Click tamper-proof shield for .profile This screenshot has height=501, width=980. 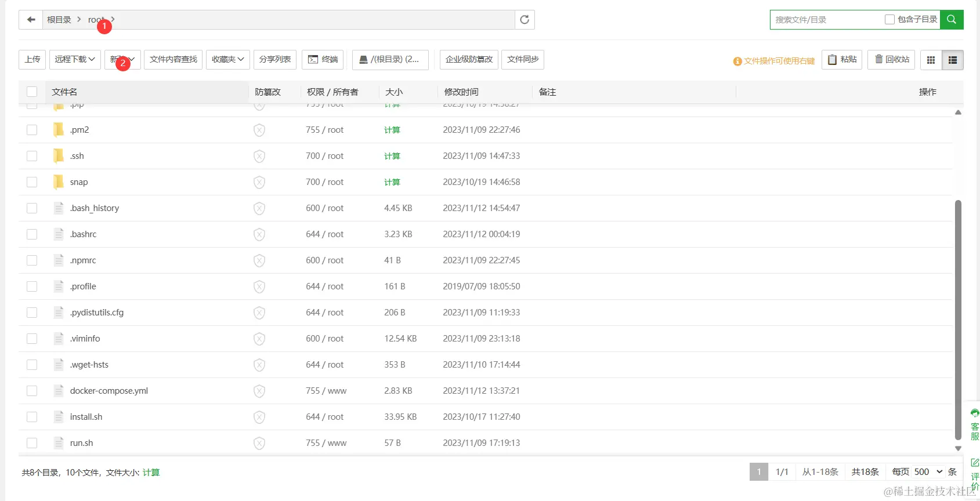point(259,286)
